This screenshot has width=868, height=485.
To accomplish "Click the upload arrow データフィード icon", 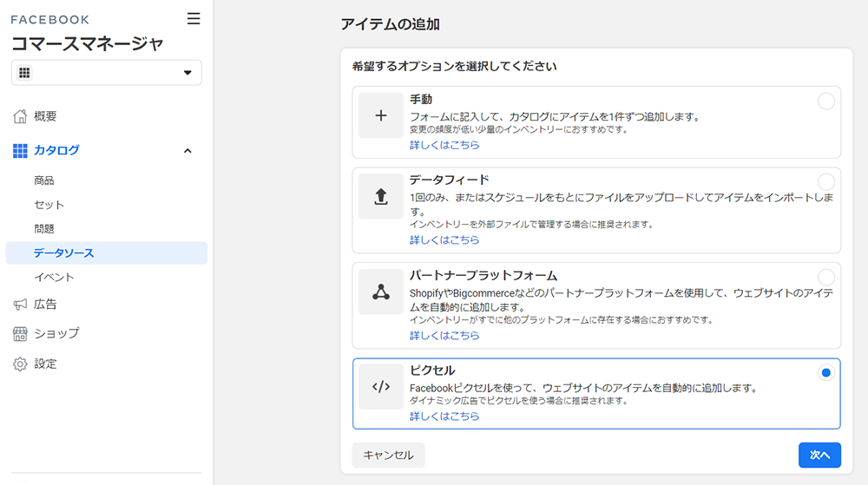I will 381,196.
